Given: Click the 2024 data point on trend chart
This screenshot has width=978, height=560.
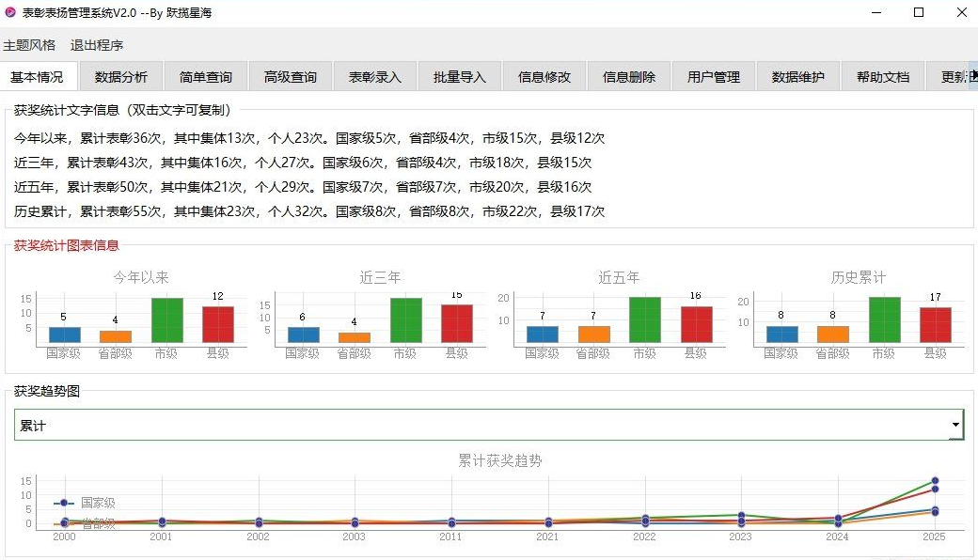Looking at the screenshot, I should tap(838, 519).
